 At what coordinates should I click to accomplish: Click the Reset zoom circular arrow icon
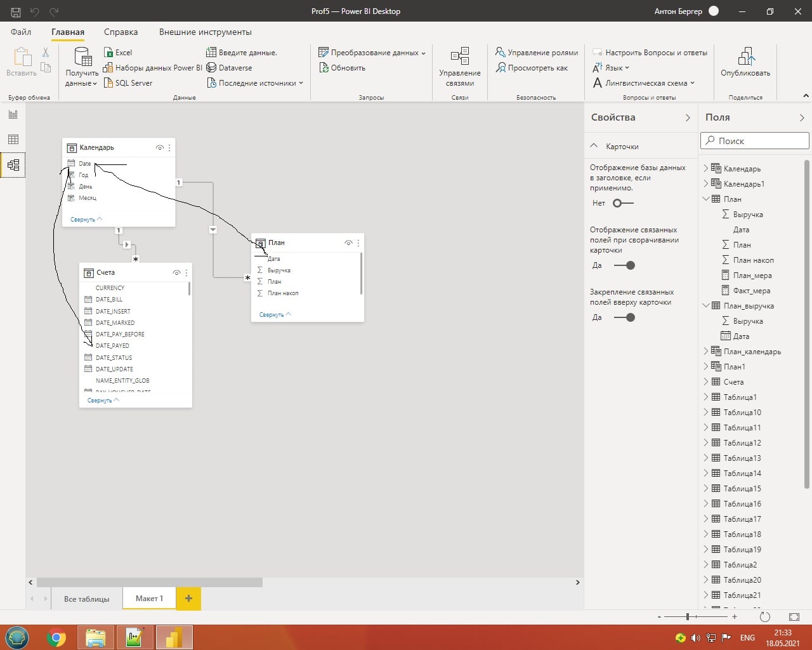point(765,617)
